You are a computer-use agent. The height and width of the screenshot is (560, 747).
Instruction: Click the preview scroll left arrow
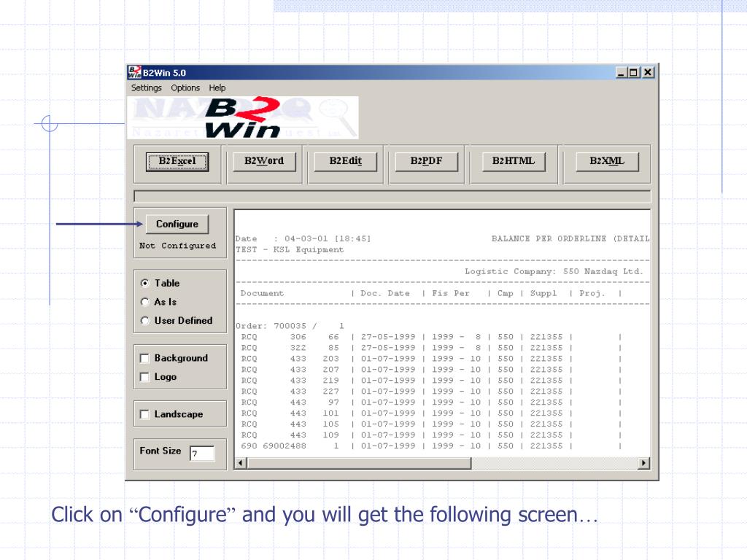[241, 463]
